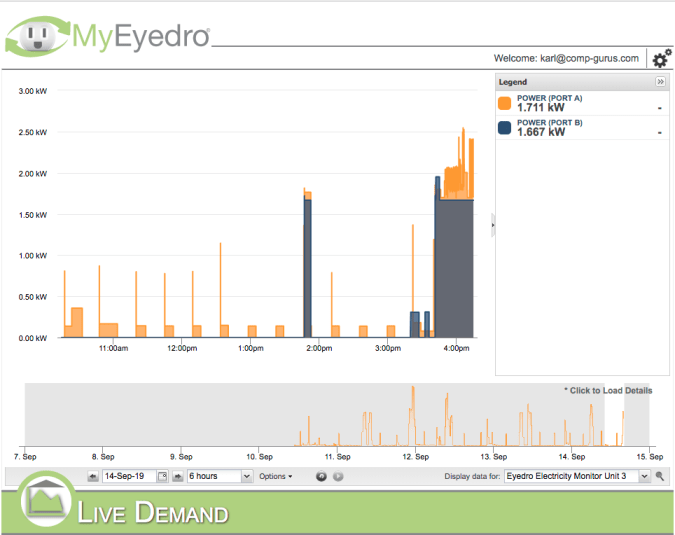Click the side panel splitter arrow handle
This screenshot has width=675, height=535.
(492, 227)
